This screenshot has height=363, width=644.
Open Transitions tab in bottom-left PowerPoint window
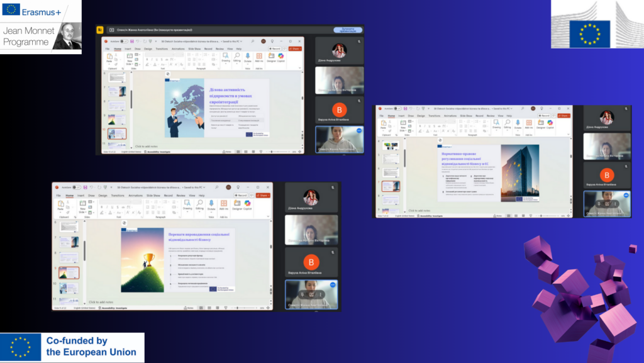(118, 196)
